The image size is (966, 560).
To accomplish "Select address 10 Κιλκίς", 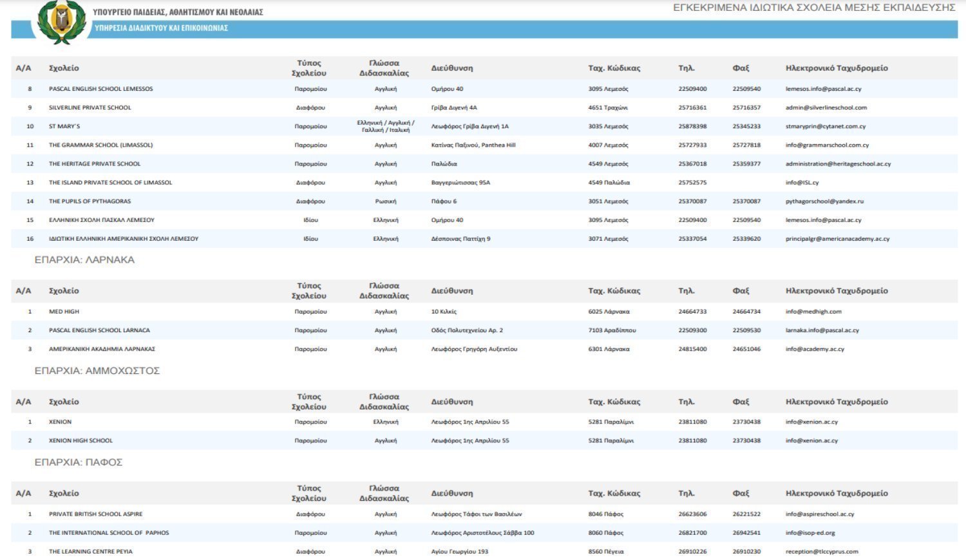I will [444, 312].
